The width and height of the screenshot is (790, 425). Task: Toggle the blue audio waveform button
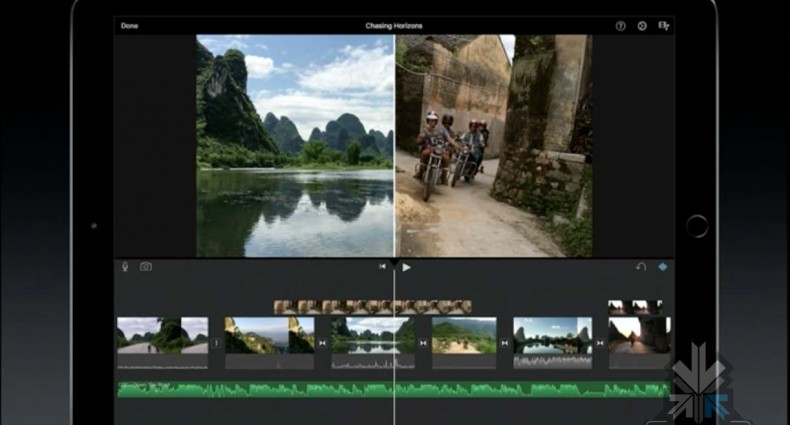tap(662, 267)
